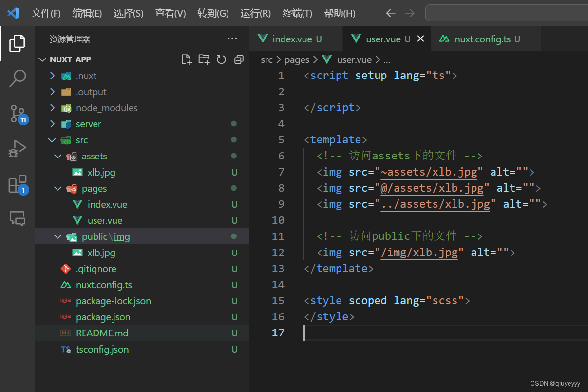Open the 查看(V) menu
Viewport: 588px width, 392px height.
pos(171,13)
